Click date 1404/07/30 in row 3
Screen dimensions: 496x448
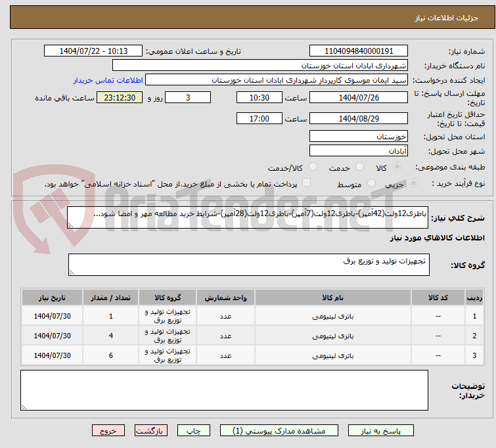[x=52, y=355]
